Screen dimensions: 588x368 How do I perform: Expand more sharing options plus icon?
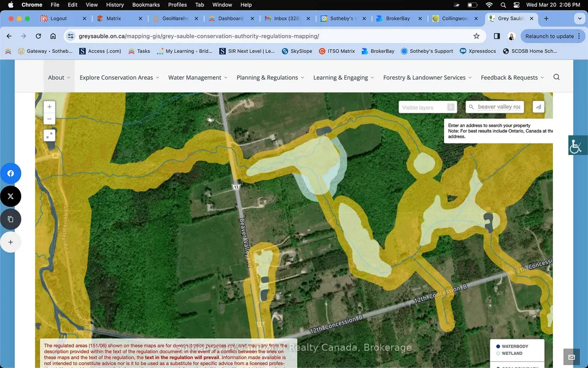pos(10,242)
